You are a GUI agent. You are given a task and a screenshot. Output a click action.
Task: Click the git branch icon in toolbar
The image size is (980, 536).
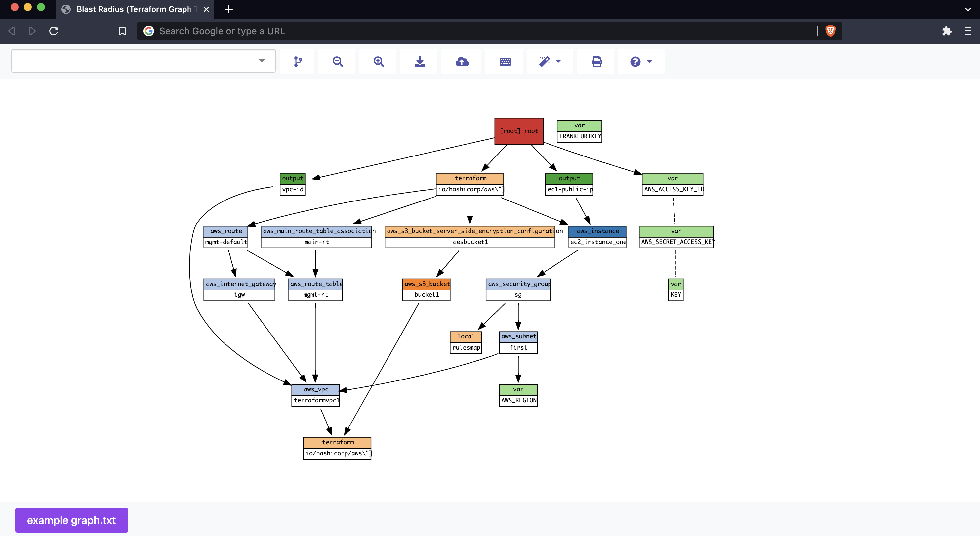pos(298,61)
